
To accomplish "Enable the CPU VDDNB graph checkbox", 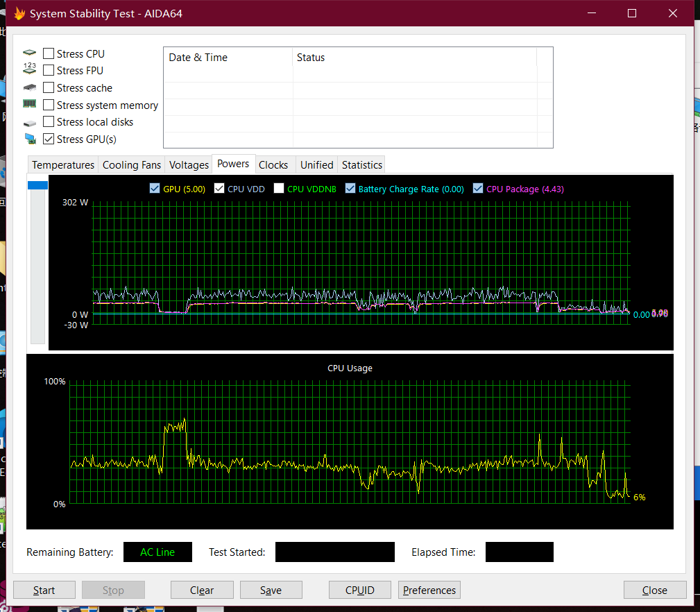I will (x=279, y=188).
